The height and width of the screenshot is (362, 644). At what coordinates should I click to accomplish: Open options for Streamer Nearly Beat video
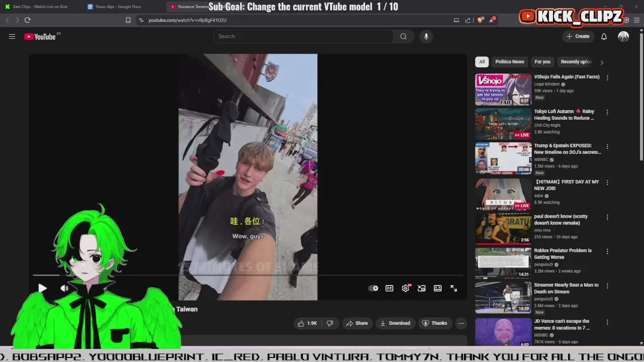tap(607, 286)
